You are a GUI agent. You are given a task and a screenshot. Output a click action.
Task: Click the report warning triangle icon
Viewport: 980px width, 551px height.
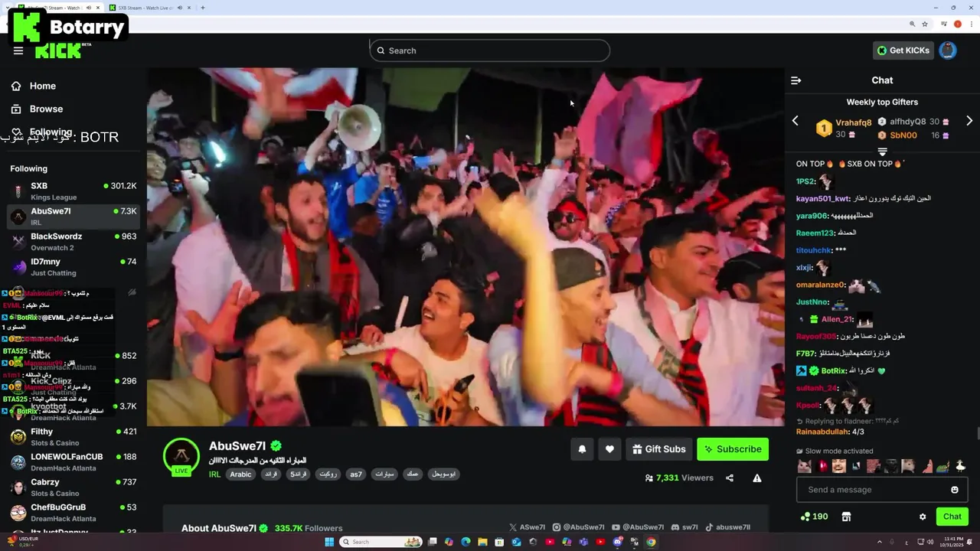pos(757,478)
